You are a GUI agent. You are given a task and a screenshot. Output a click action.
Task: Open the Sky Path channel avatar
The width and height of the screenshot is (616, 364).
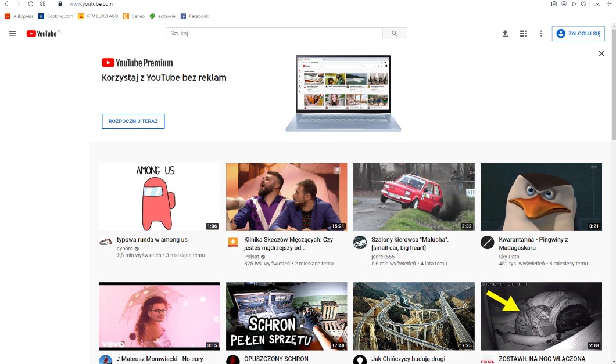pos(487,243)
